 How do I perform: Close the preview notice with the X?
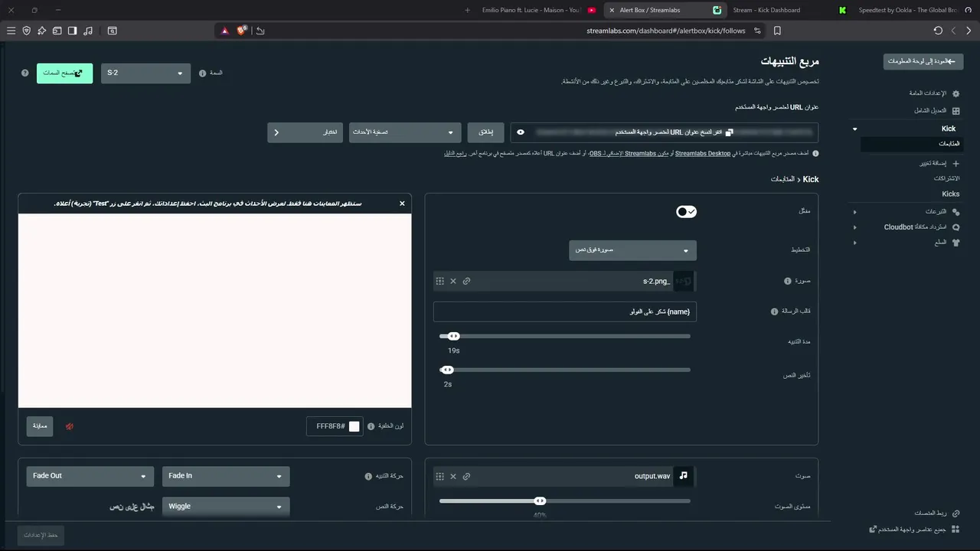coord(402,204)
